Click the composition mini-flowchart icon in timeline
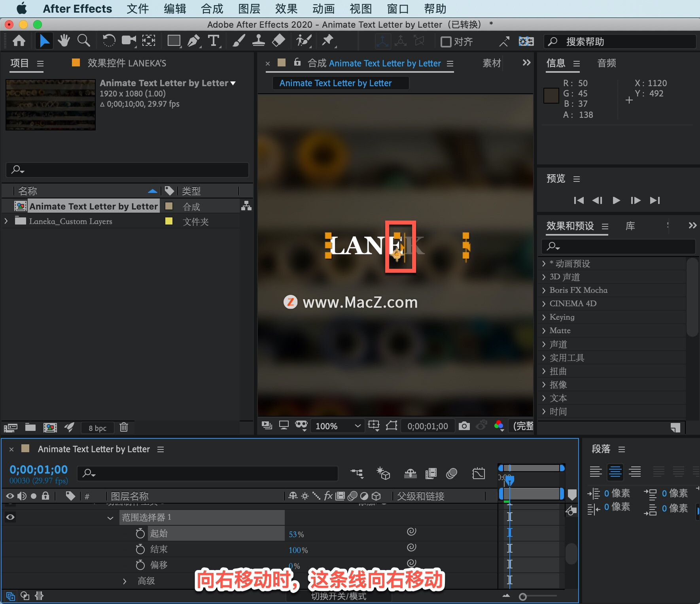This screenshot has height=604, width=700. coord(357,473)
